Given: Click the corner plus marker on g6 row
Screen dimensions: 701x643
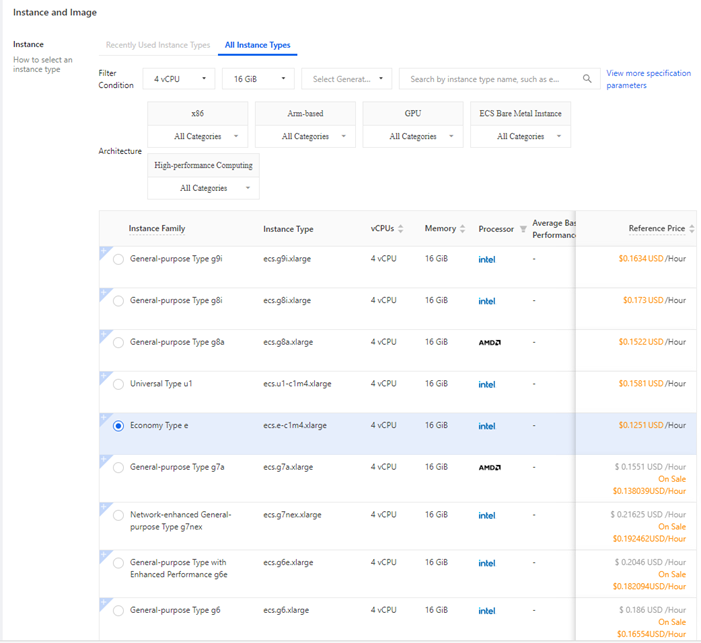Looking at the screenshot, I should pos(104,602).
